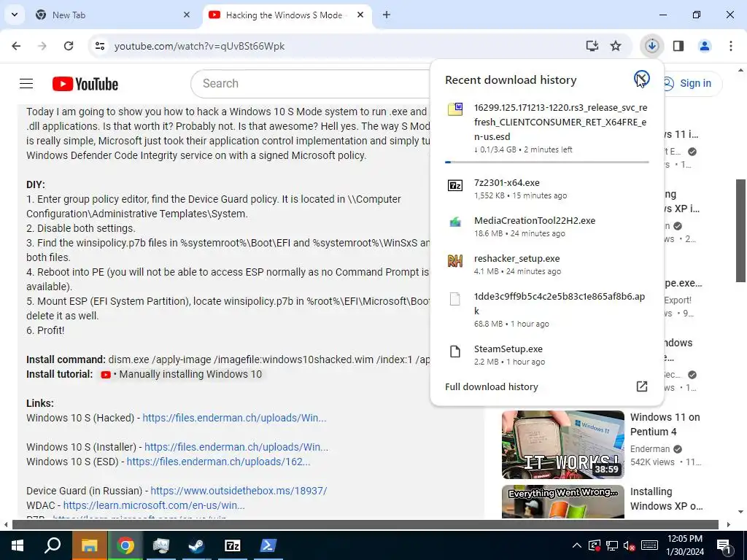This screenshot has width=747, height=560.
Task: Open Windows 11 on Pentium 4 thumbnail
Action: [562, 445]
